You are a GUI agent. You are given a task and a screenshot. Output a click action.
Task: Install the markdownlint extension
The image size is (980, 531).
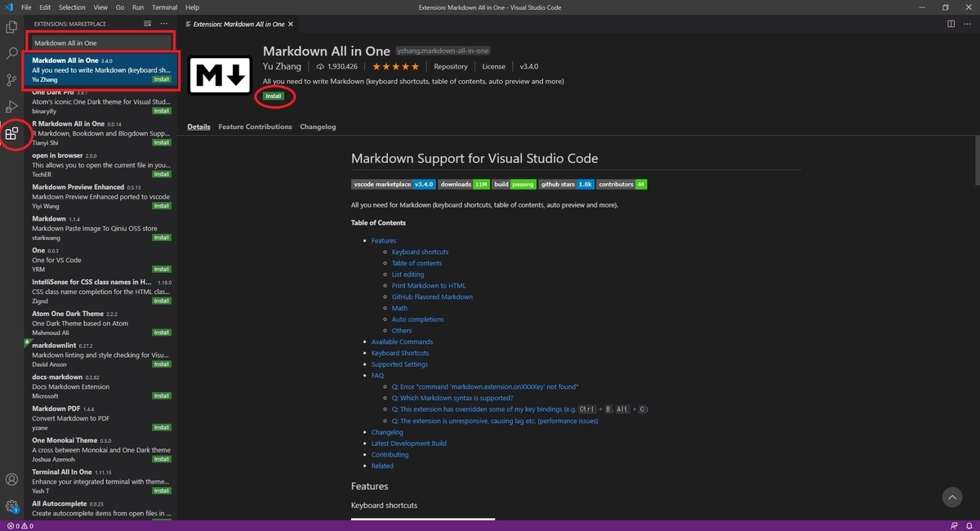pos(162,364)
